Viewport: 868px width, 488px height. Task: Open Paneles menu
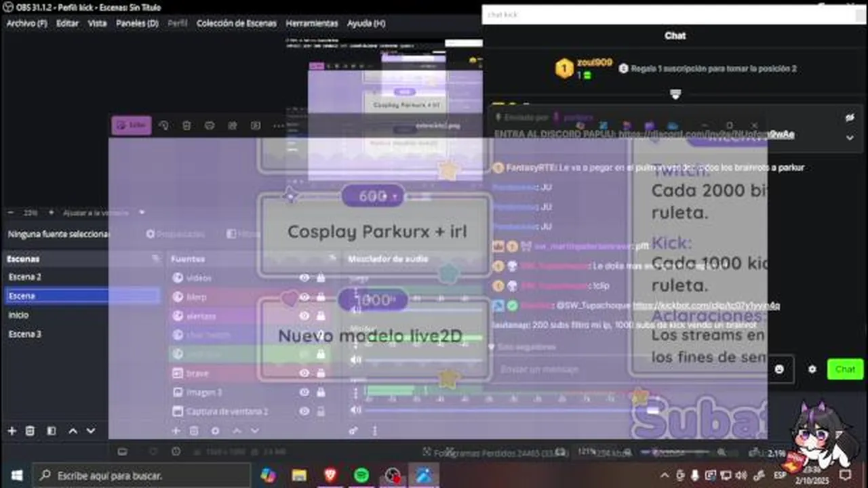[137, 23]
